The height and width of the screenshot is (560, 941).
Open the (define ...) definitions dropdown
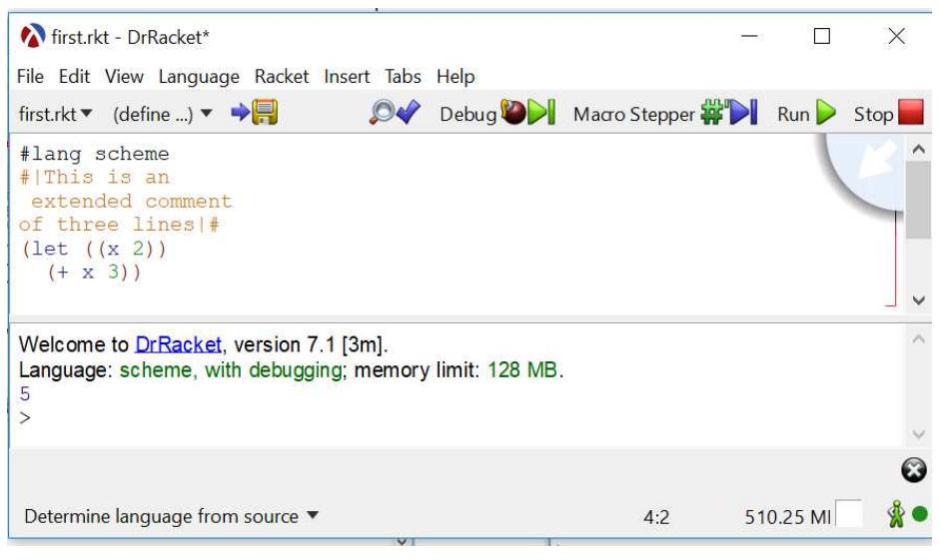point(163,115)
